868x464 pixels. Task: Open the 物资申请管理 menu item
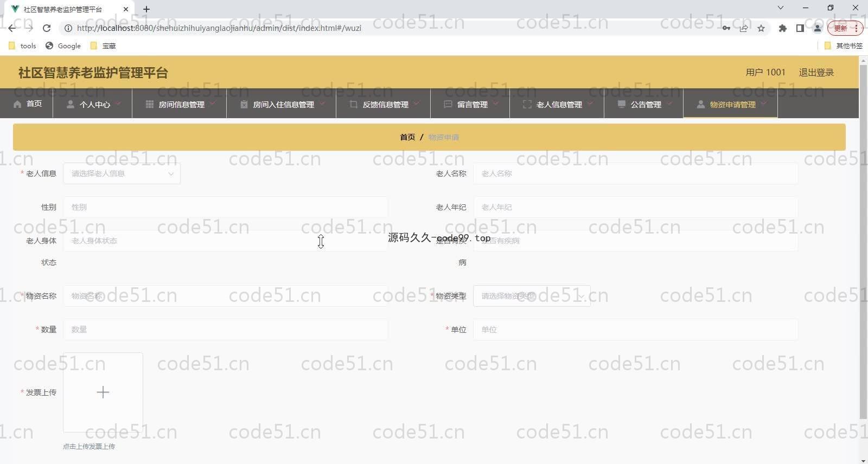[730, 104]
